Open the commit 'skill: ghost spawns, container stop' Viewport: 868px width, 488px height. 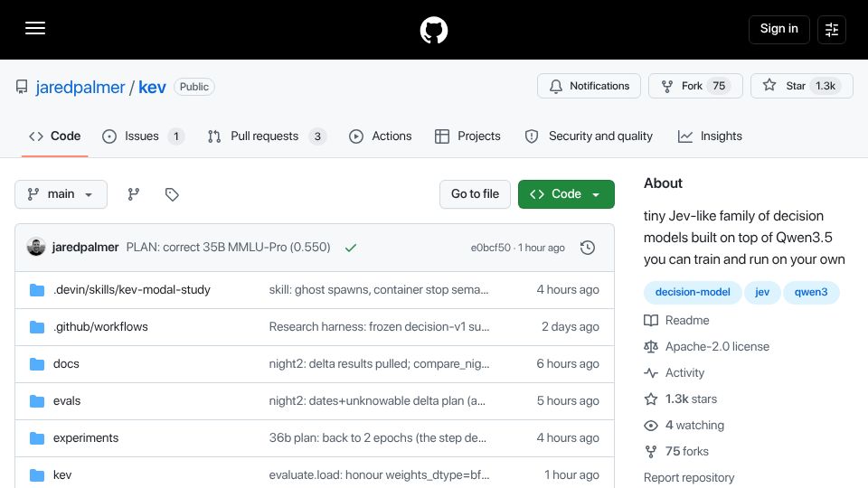pos(379,290)
